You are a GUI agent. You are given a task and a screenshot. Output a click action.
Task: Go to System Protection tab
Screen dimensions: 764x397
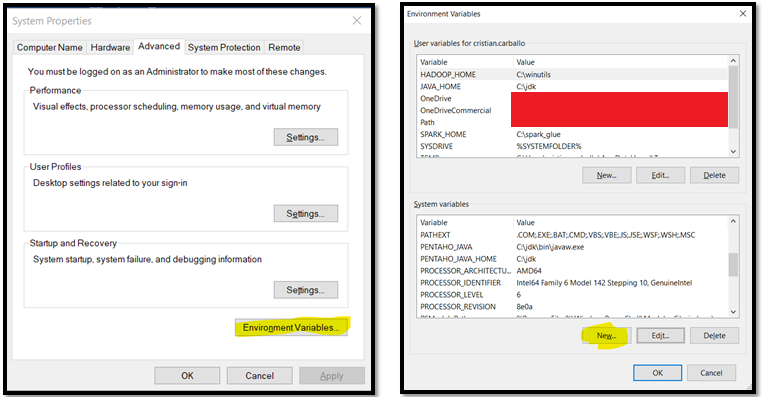point(224,47)
